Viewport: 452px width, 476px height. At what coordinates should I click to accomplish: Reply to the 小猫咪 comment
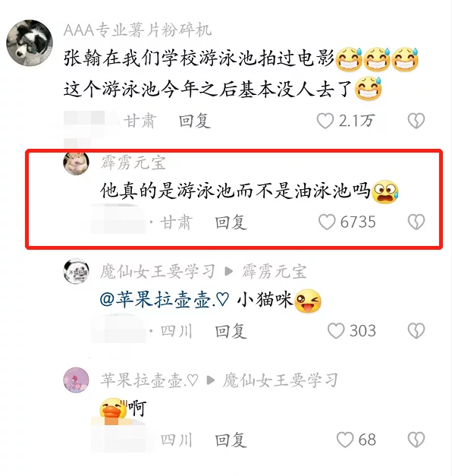click(x=231, y=331)
